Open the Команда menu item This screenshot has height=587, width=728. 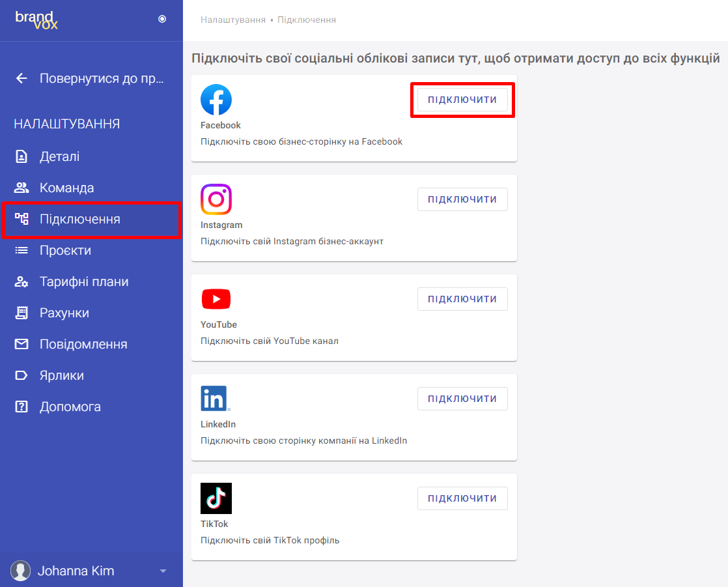(x=91, y=188)
